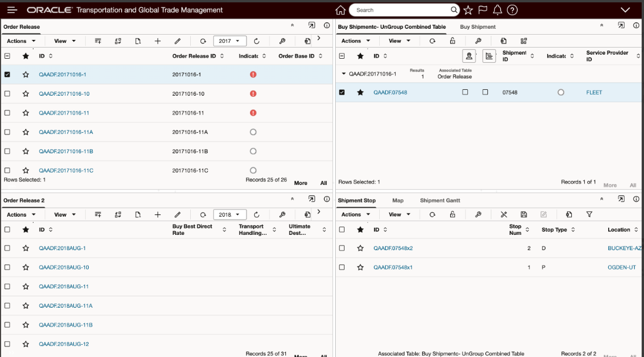The height and width of the screenshot is (357, 644).
Task: Go to the Home page icon
Action: coord(340,10)
